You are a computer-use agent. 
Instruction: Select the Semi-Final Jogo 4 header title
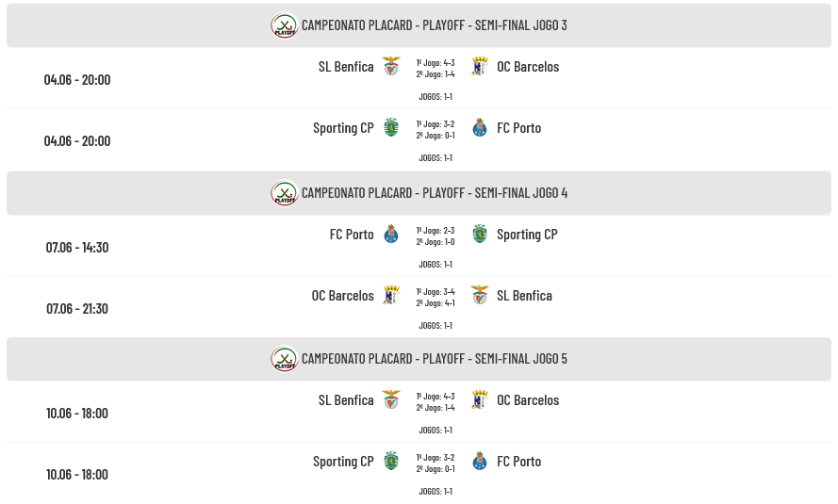435,193
